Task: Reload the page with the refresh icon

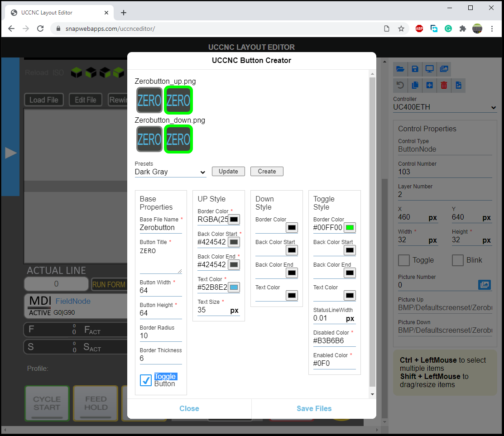Action: [x=40, y=29]
